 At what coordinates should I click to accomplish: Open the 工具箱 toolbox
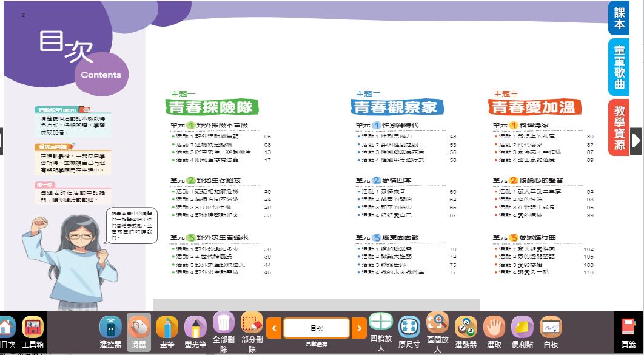(x=33, y=332)
